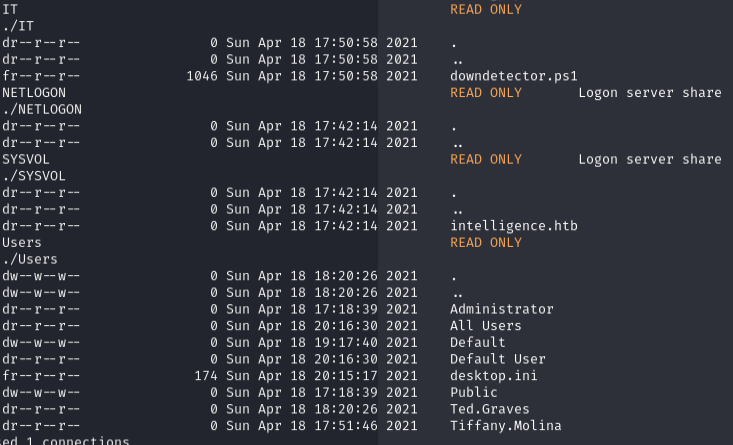Click Logon server share text beside NETLOGON
The width and height of the screenshot is (733, 445).
coord(650,93)
